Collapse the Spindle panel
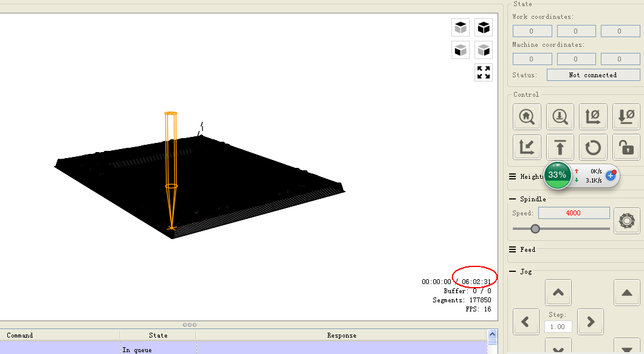The image size is (644, 354). 513,200
